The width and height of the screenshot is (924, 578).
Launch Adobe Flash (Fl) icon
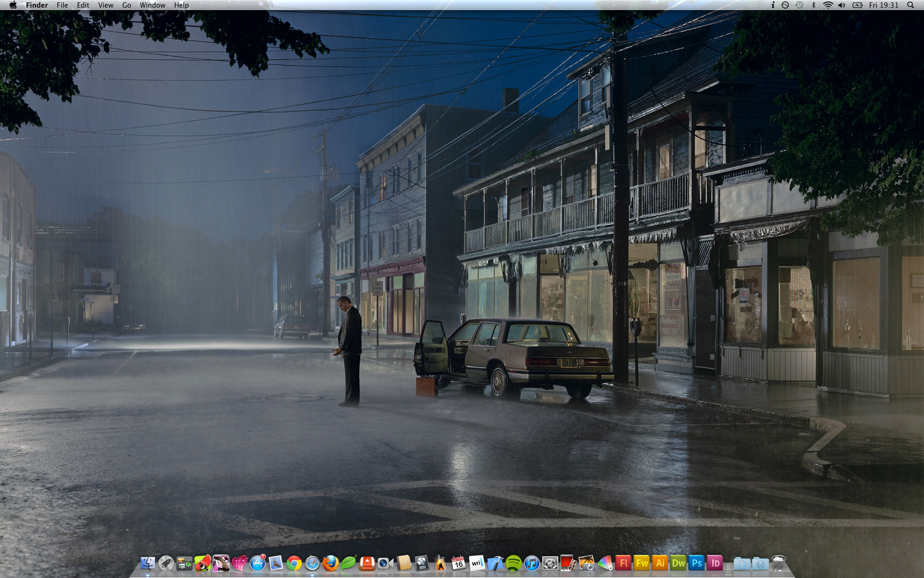point(623,563)
